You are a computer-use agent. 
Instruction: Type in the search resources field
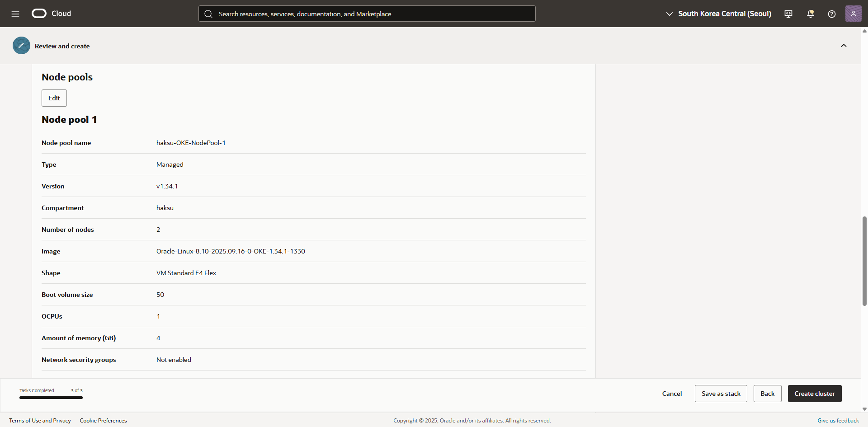(371, 14)
